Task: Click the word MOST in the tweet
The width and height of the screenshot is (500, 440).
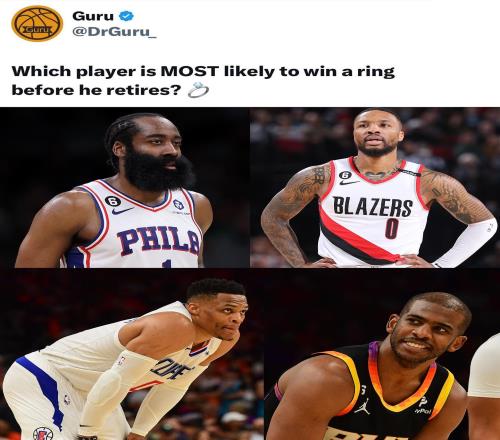Action: pos(190,71)
